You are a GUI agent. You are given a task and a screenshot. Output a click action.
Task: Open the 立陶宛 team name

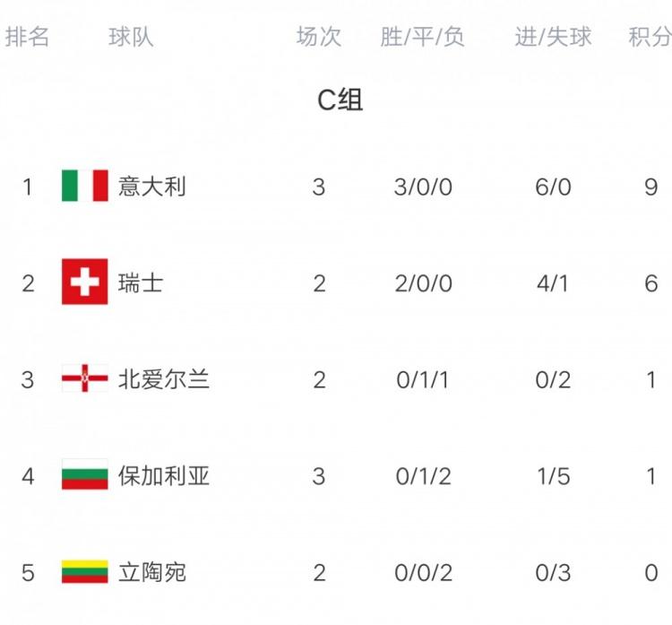coord(152,572)
